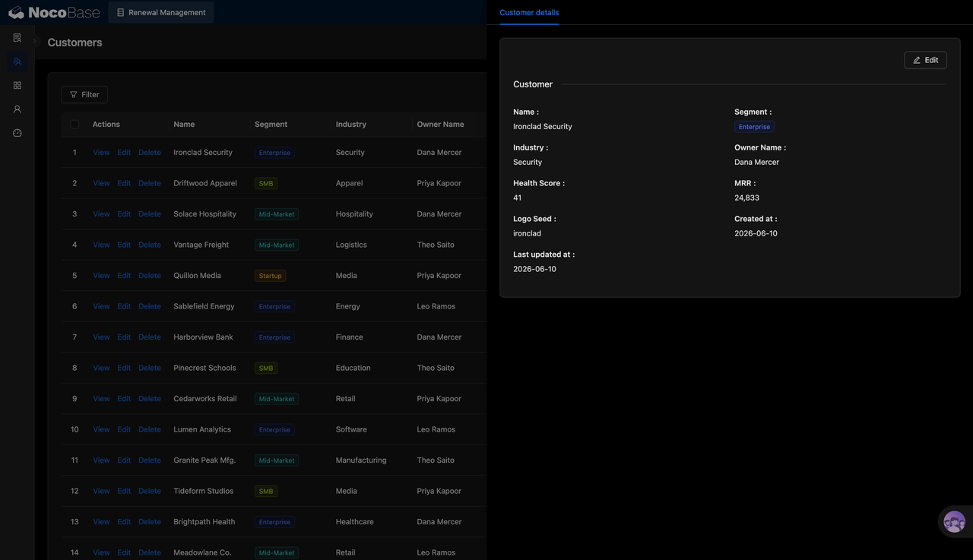
Task: Click the Enterprise tag for Harborview Bank
Action: [x=274, y=337]
